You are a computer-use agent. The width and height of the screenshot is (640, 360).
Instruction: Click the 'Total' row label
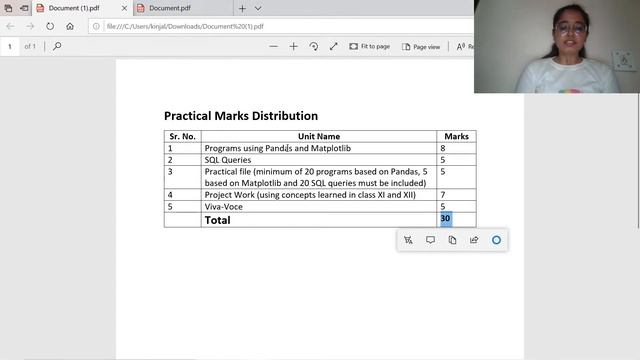[218, 220]
